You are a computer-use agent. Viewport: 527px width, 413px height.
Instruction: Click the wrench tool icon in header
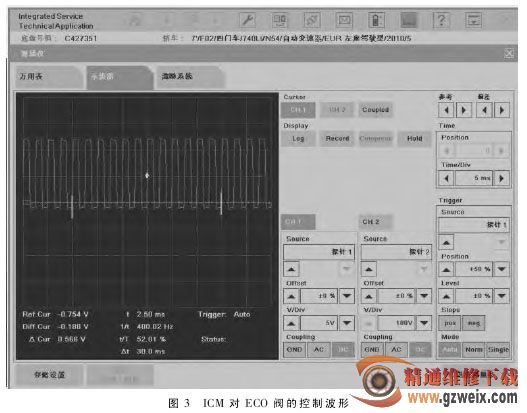click(247, 20)
